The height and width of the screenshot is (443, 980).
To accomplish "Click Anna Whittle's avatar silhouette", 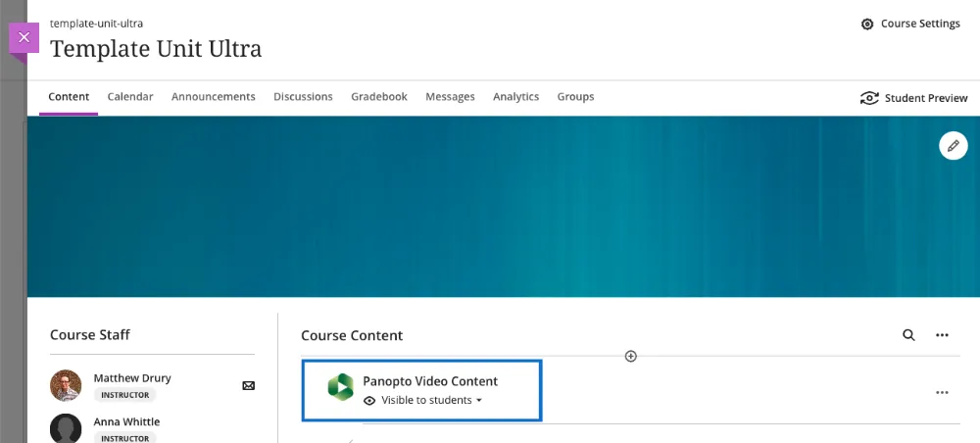I will click(66, 428).
